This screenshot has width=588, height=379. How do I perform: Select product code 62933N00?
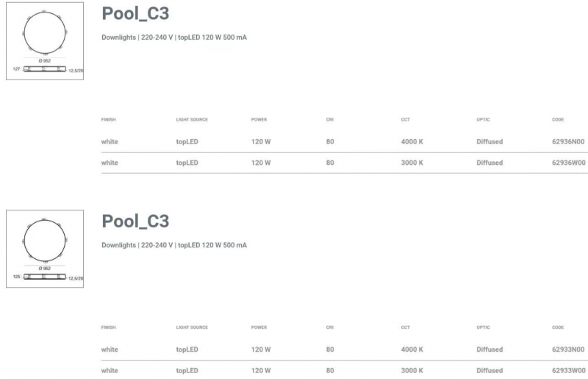click(568, 350)
